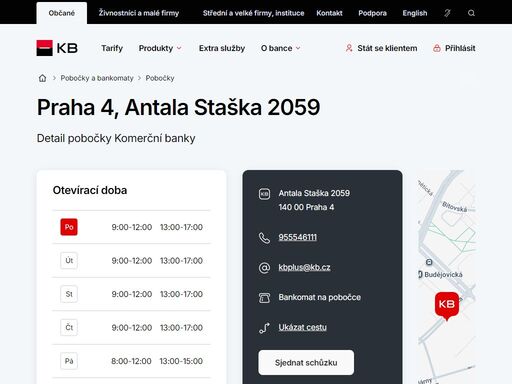This screenshot has height=384, width=512.
Task: Select the Pá day badge
Action: (69, 361)
